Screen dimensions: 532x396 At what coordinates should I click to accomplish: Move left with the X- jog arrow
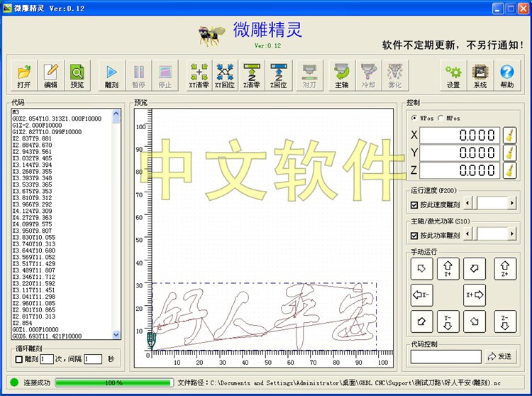422,295
